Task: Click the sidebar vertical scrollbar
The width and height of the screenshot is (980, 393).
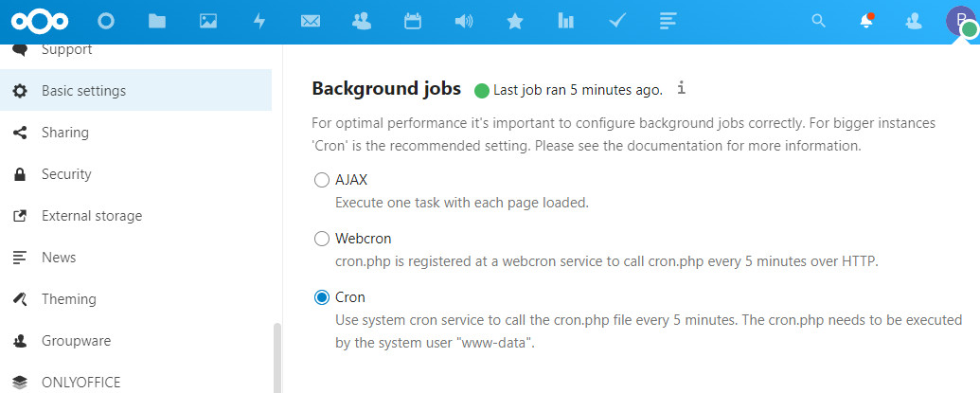Action: tap(276, 355)
